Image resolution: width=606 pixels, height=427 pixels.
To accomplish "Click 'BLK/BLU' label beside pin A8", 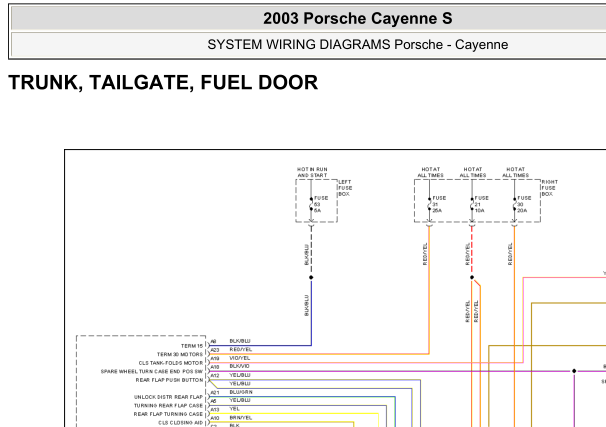I will click(x=240, y=341).
